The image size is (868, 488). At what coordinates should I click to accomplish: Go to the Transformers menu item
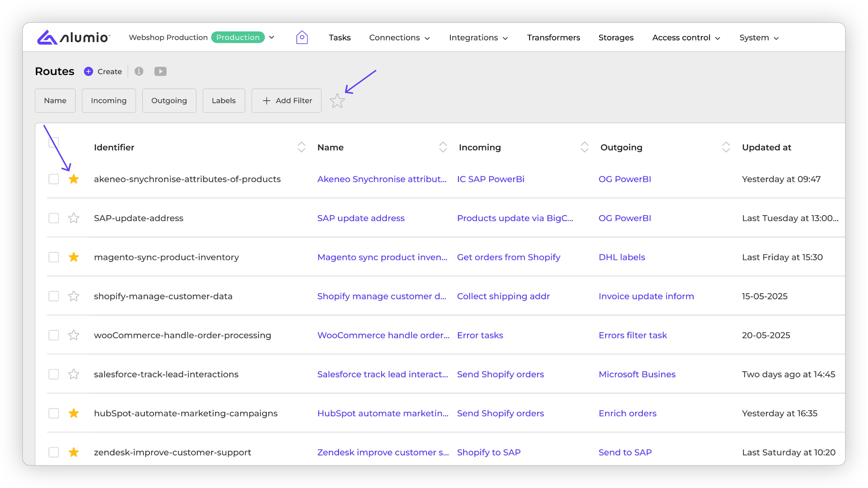tap(553, 38)
